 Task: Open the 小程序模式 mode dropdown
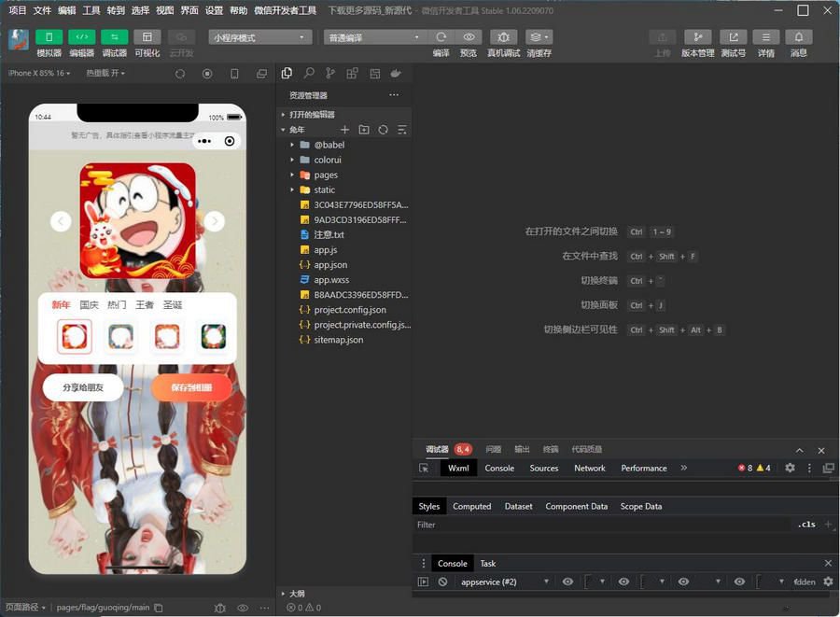(x=259, y=35)
